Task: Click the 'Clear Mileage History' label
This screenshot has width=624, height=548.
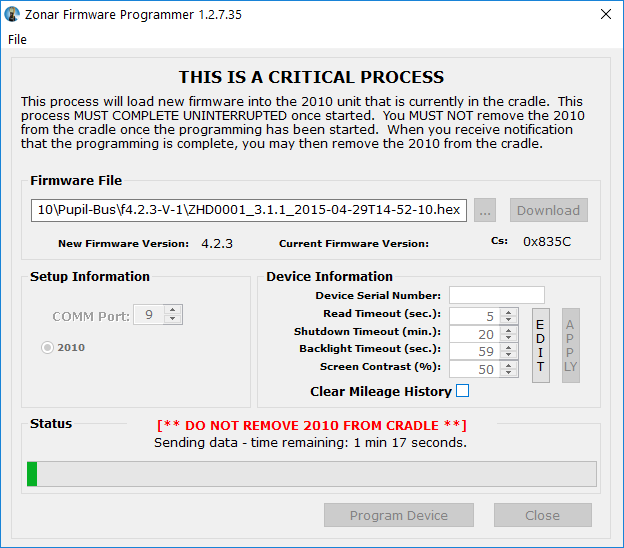Action: click(381, 392)
